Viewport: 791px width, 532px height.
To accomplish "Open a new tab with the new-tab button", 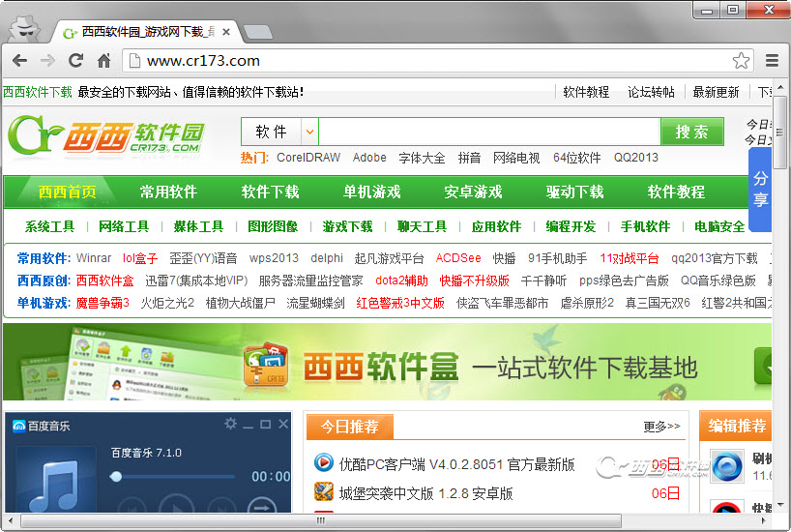I will pos(257,32).
